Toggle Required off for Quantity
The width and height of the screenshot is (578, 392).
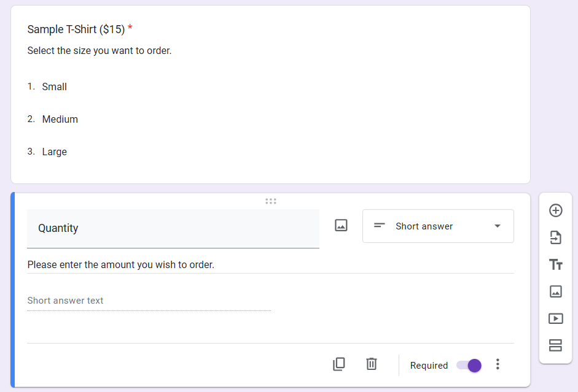coord(468,365)
